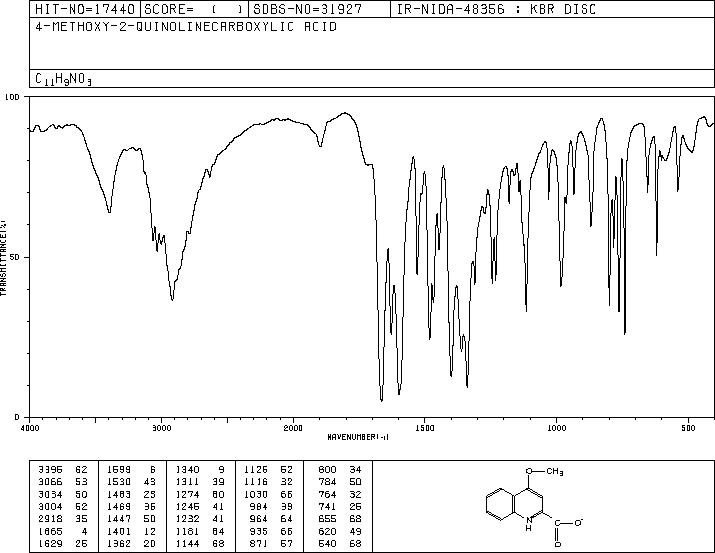Select the 1274 wavenumber in the peak table

(187, 494)
